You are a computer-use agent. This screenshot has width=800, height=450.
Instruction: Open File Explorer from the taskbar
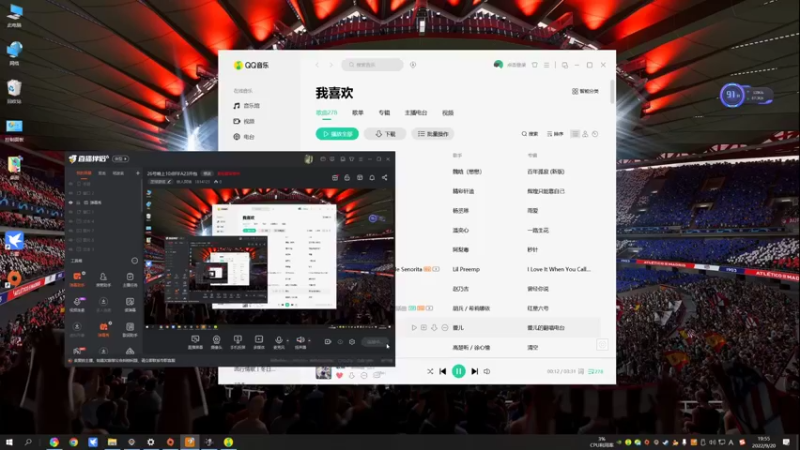click(112, 442)
